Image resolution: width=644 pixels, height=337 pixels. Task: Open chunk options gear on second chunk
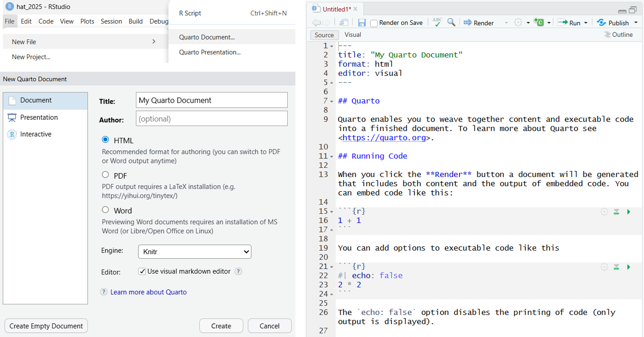(x=604, y=267)
